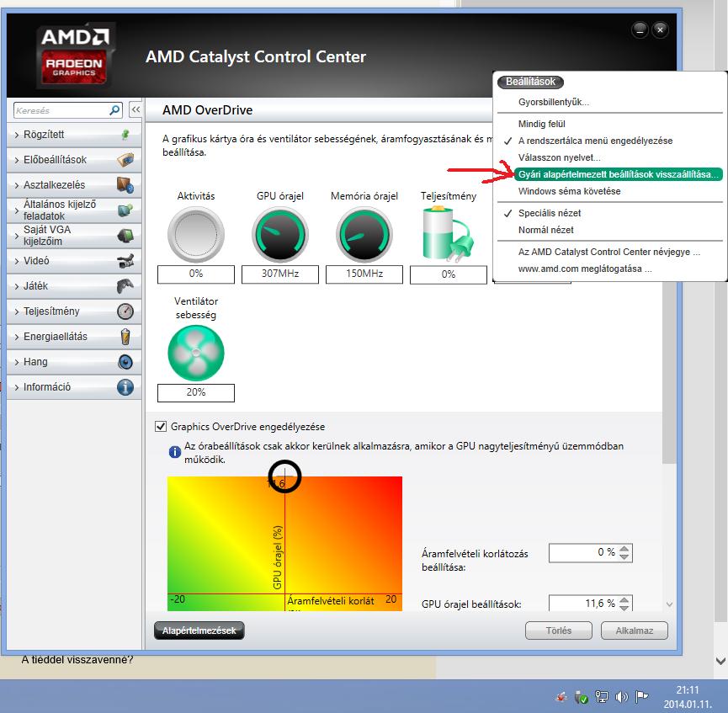
Task: Choose Gyorsbillentyűk... menu entry
Action: (x=554, y=102)
